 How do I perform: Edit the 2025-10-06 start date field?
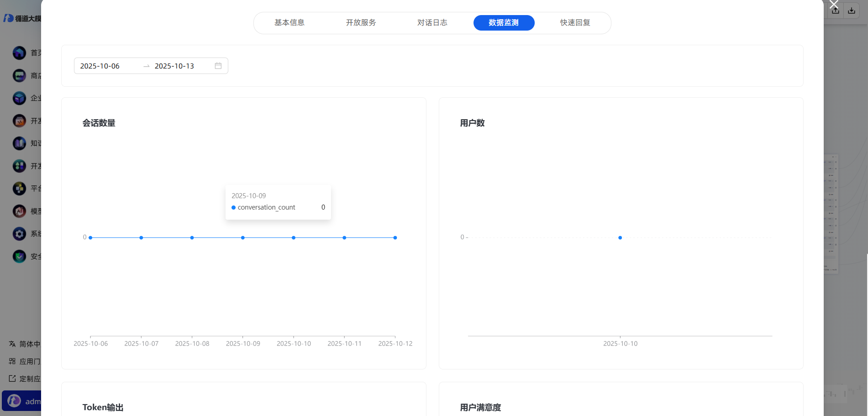pos(99,66)
